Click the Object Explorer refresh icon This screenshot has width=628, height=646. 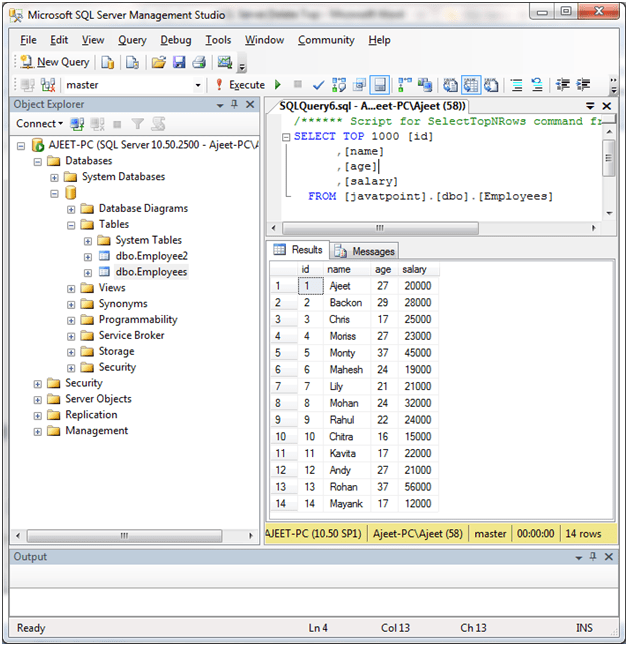159,124
